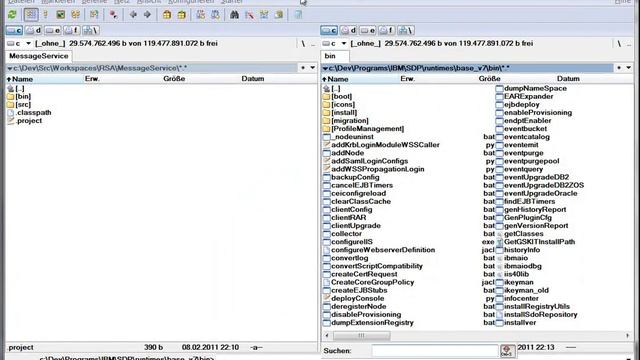Click the notepad icon at the toolbar end
The height and width of the screenshot is (360, 640).
click(x=298, y=15)
